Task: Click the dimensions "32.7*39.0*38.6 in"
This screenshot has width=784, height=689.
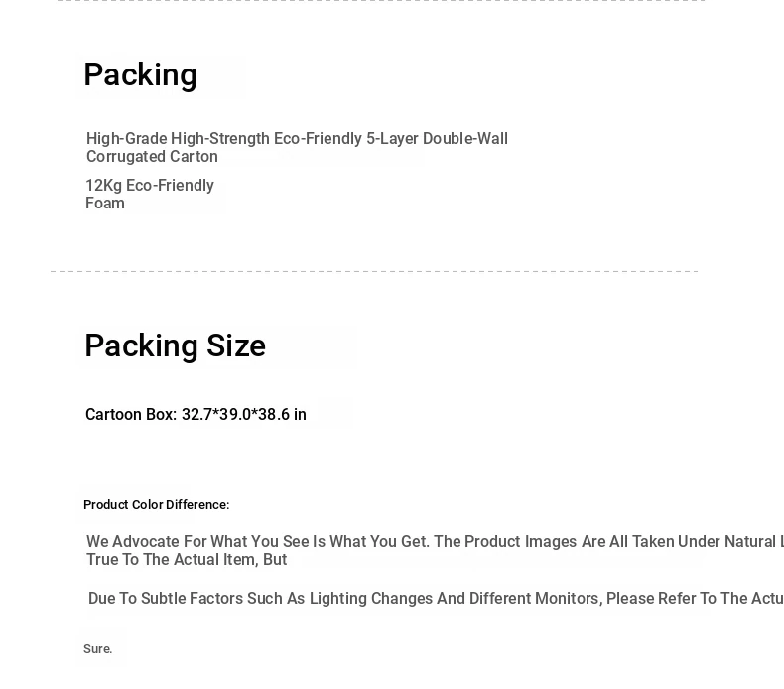Action: [x=243, y=415]
